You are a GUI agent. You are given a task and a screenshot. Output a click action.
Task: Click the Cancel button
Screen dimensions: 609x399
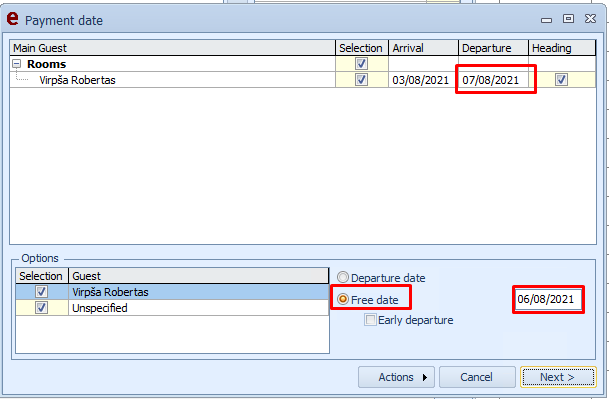[x=477, y=377]
